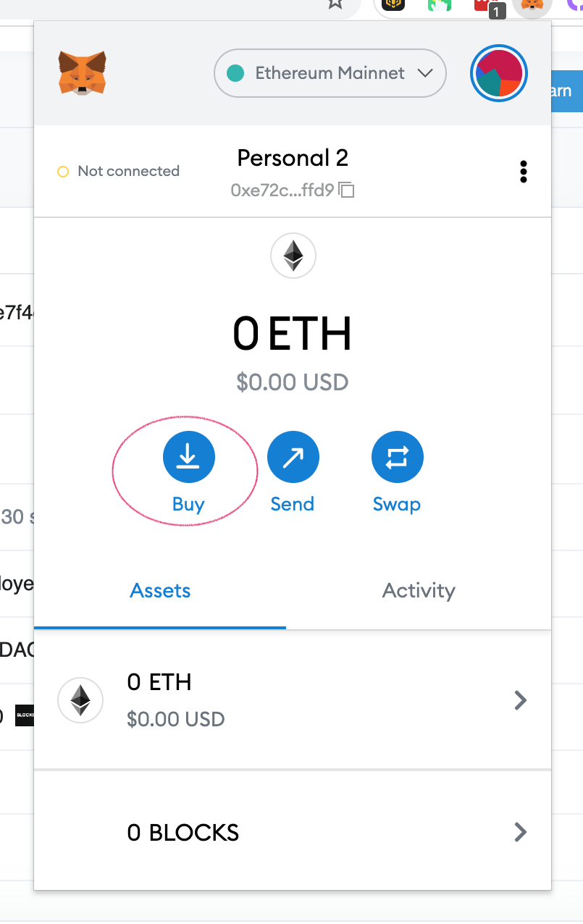
Task: Expand the 0 BLOCKS asset row chevron
Action: point(520,832)
